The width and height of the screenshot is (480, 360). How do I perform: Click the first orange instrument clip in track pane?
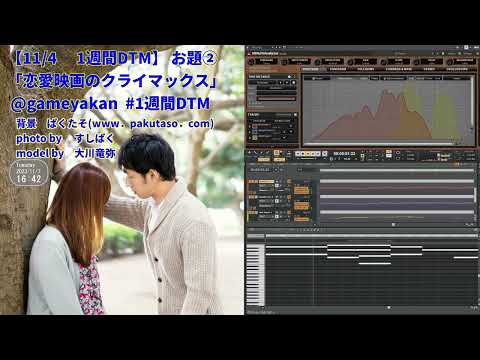click(301, 190)
